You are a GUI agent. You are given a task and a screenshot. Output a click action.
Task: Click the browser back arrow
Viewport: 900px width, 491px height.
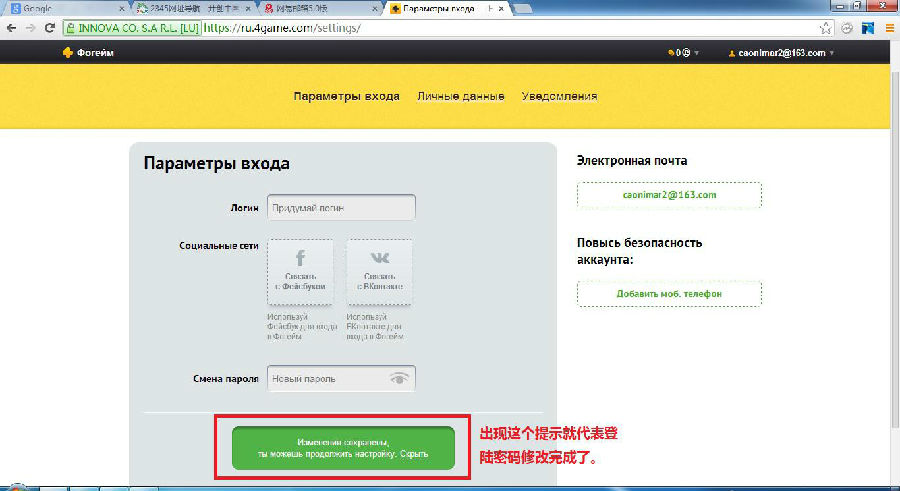point(11,28)
